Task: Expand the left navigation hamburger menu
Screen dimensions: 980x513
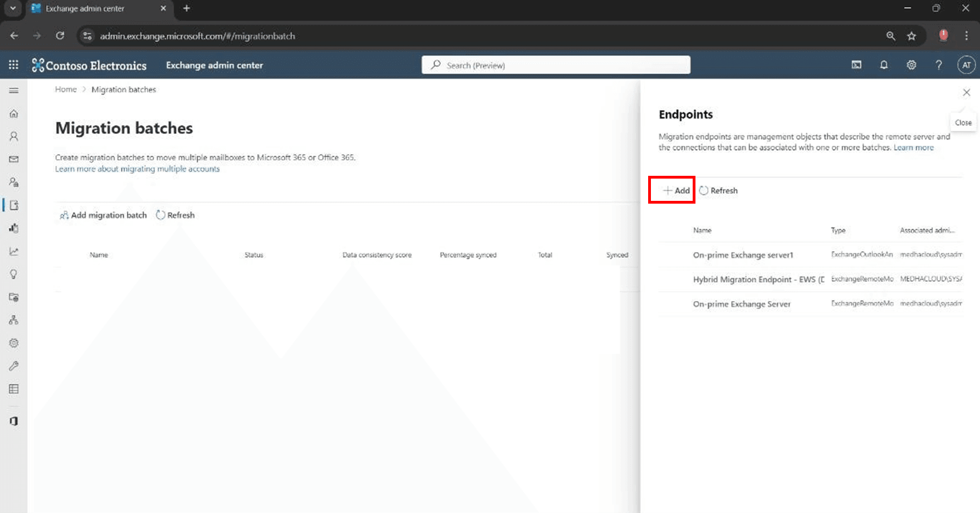Action: 14,91
